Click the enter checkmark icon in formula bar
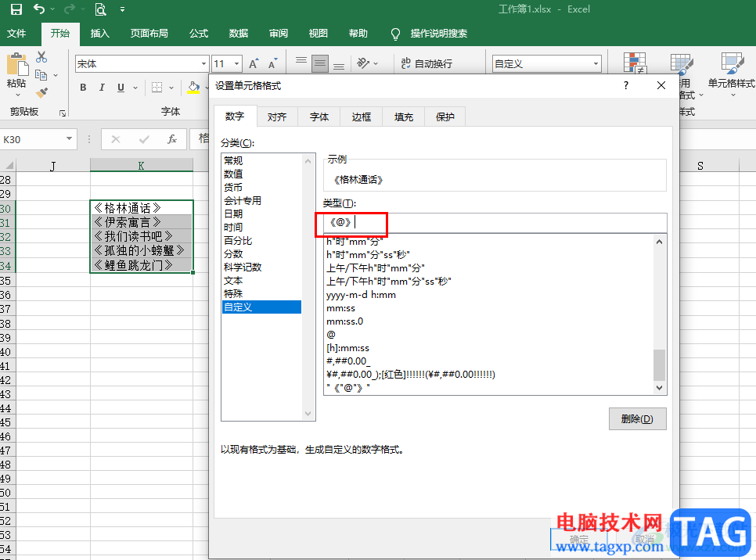 pos(144,139)
